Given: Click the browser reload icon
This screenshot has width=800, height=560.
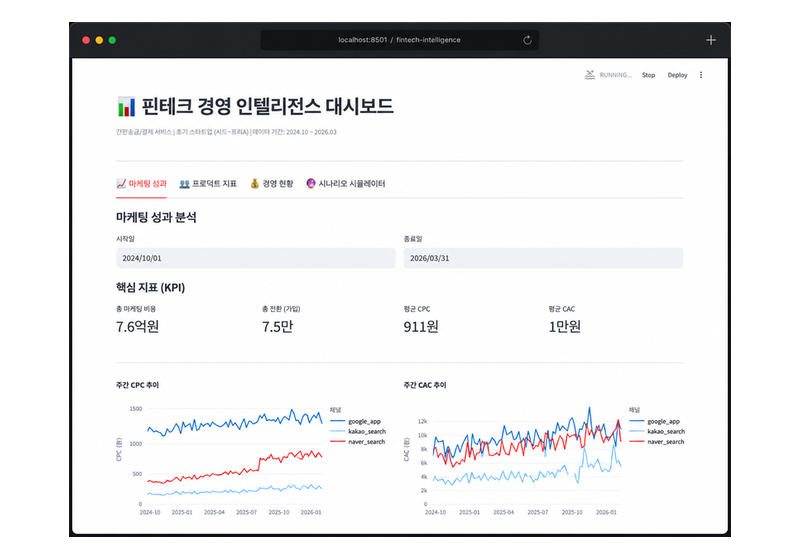Looking at the screenshot, I should tap(527, 40).
